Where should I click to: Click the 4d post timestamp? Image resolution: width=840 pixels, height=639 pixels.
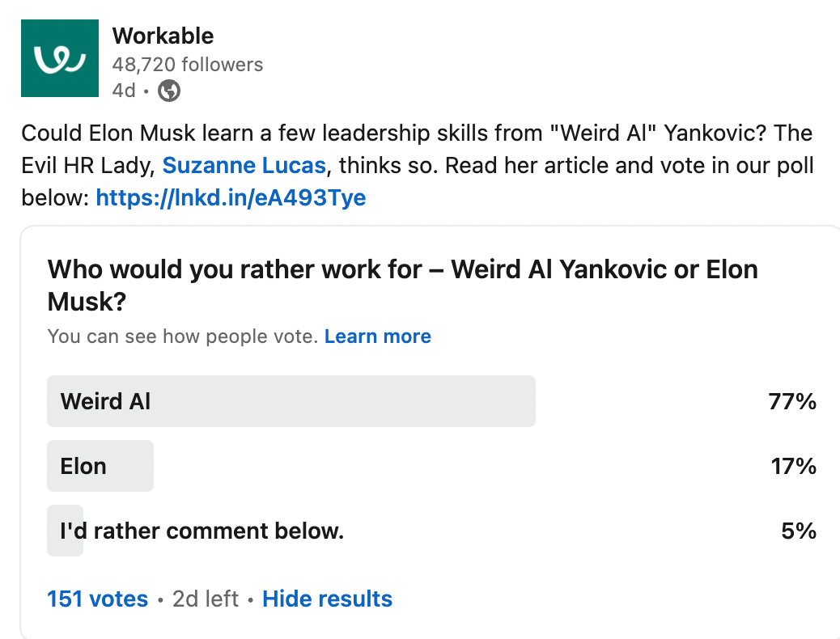click(124, 91)
